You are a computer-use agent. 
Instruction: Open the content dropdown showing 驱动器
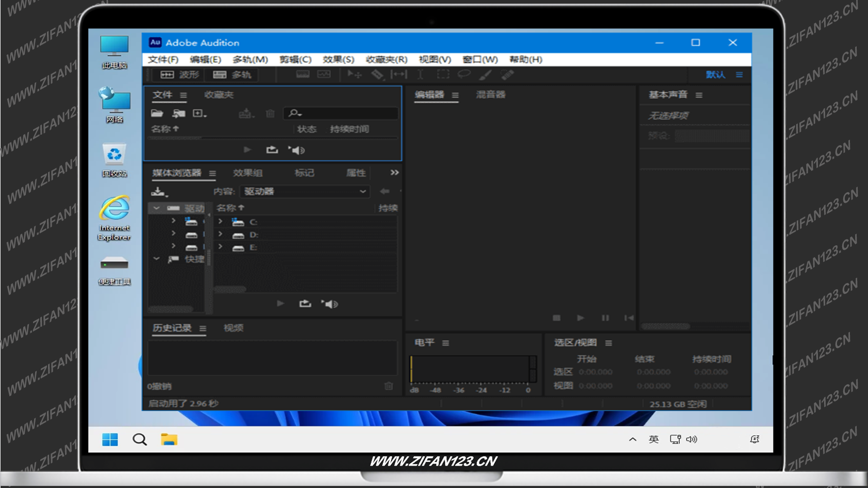pyautogui.click(x=305, y=191)
